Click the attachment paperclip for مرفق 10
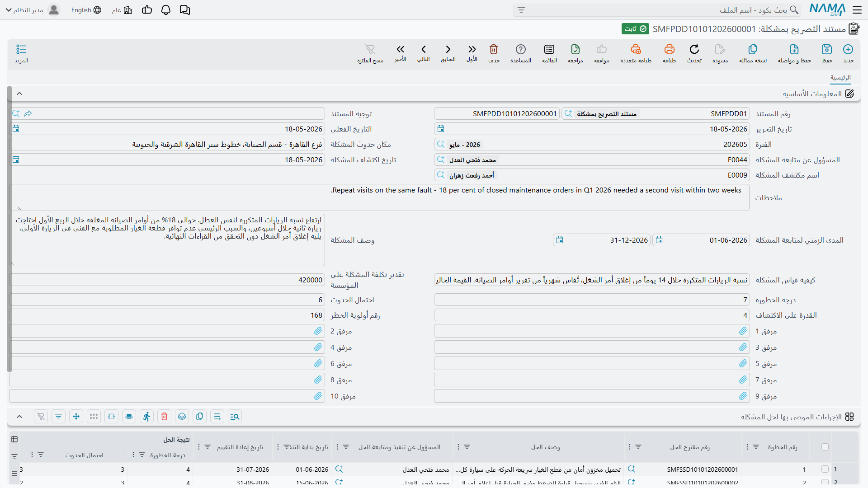Screen dimensions: 868x488 (318, 396)
